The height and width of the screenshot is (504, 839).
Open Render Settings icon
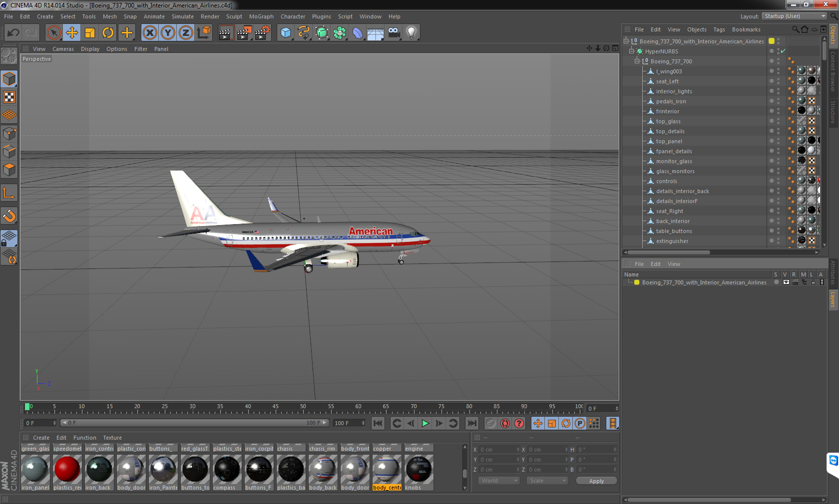tap(262, 33)
